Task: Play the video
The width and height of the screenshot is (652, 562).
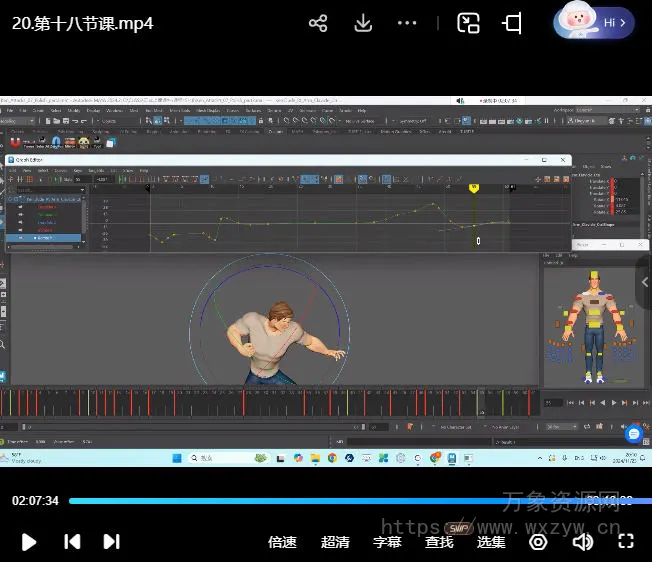Action: [29, 542]
